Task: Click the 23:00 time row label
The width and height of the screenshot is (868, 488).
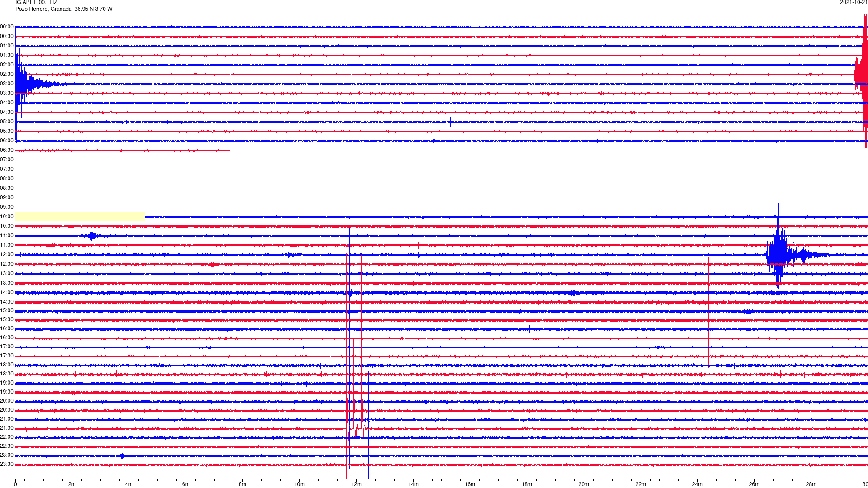Action: (7, 455)
